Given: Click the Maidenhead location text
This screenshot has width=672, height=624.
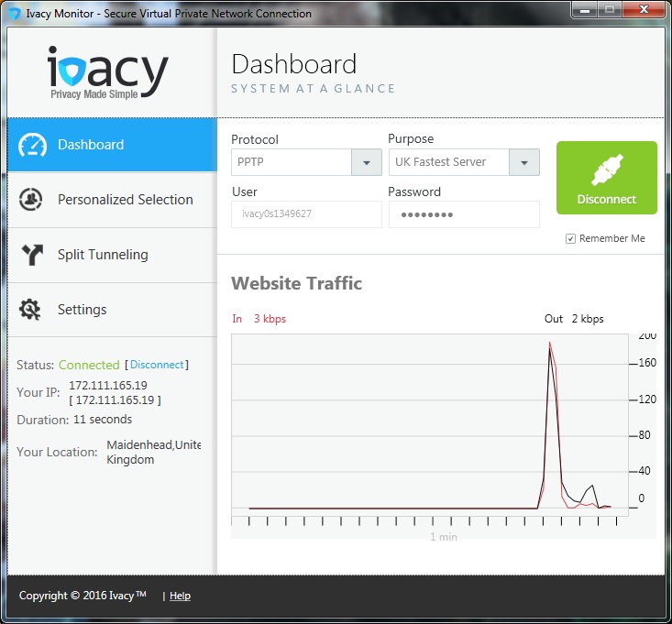Looking at the screenshot, I should (153, 453).
